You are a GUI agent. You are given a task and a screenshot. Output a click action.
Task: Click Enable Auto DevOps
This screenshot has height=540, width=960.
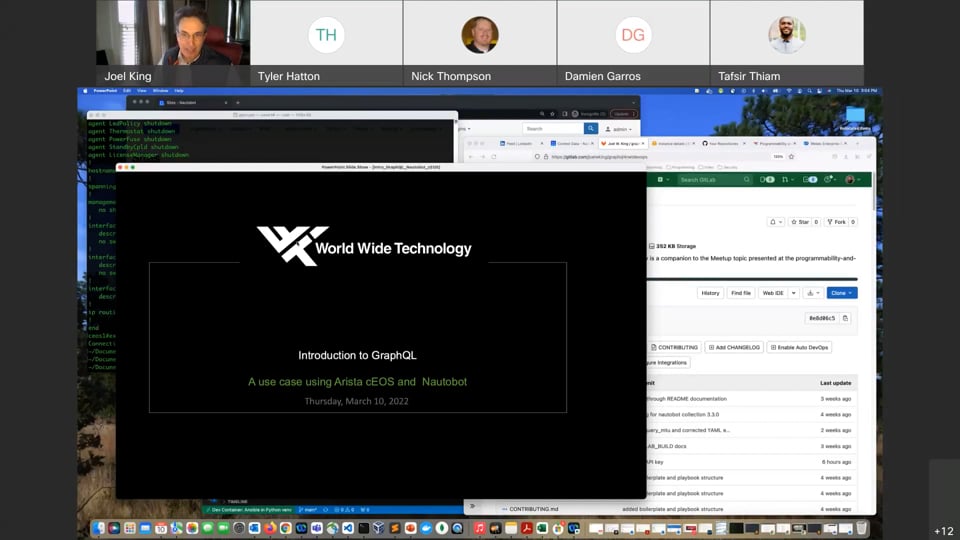coord(799,347)
